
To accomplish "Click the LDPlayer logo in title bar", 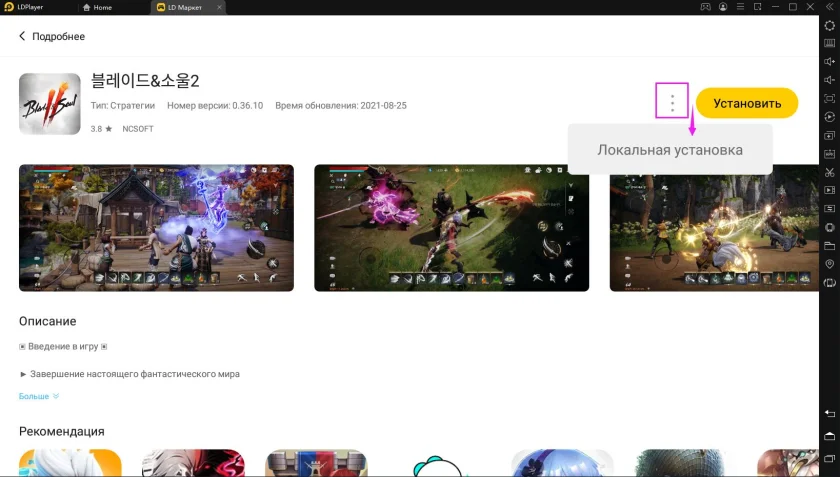I will 9,7.
